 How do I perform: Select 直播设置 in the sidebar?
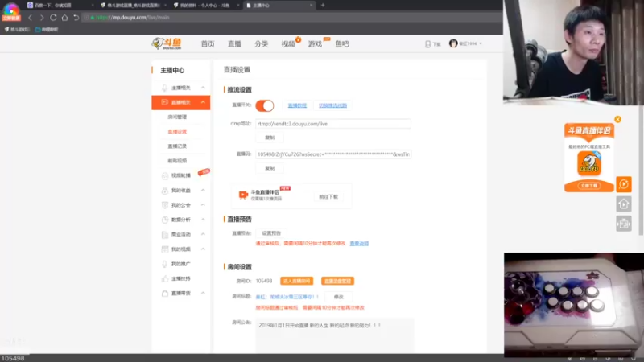[x=177, y=132]
